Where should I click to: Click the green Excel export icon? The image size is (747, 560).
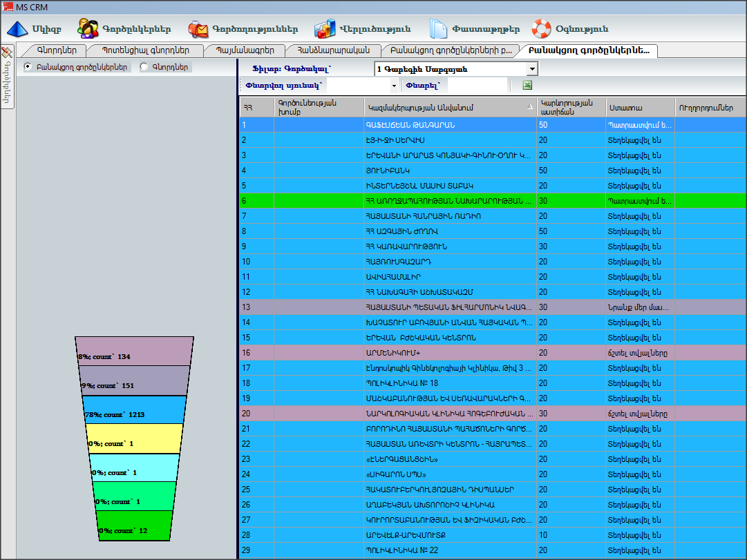[x=527, y=85]
